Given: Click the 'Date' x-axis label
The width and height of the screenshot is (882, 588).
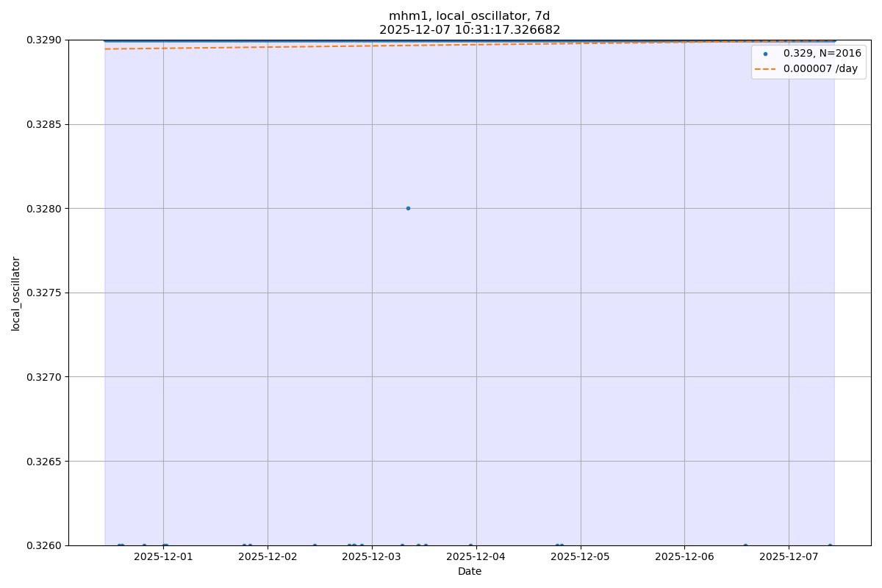Looking at the screenshot, I should click(x=469, y=572).
